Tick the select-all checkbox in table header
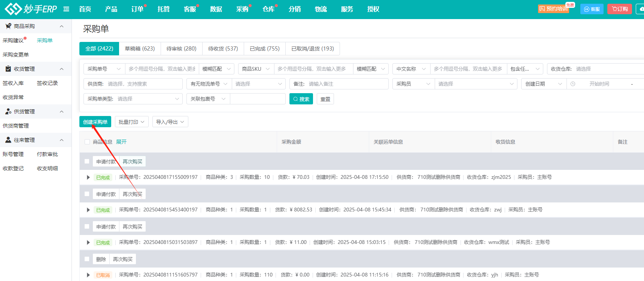Image resolution: width=644 pixels, height=281 pixels. (x=87, y=142)
